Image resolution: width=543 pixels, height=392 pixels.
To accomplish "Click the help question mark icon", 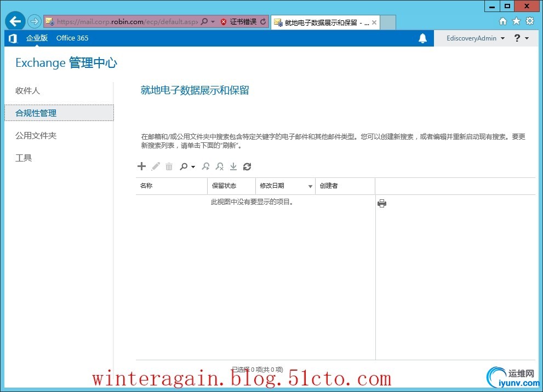I will coord(517,38).
